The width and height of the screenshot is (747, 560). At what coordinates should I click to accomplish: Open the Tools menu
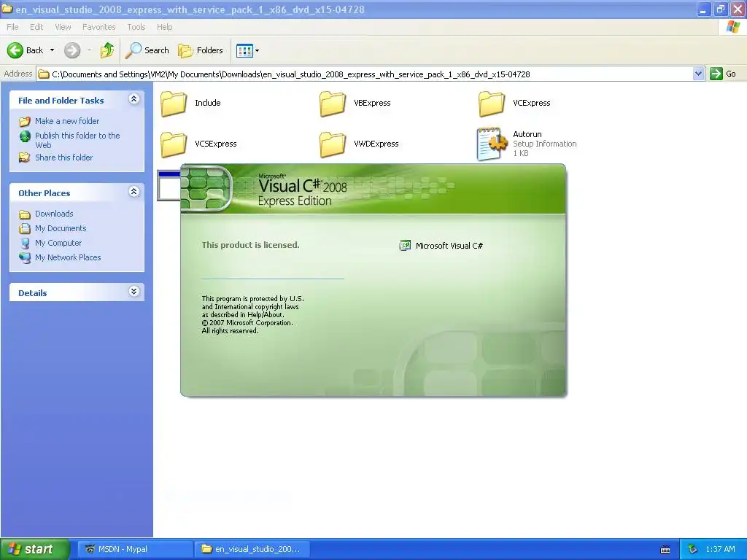tap(136, 27)
